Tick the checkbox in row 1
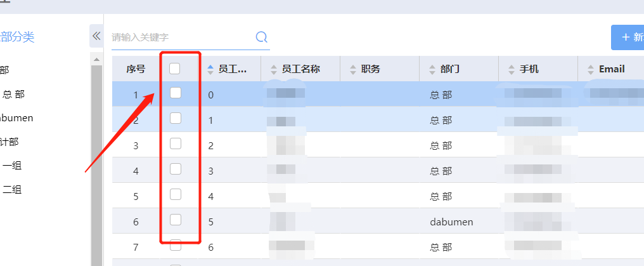 click(176, 93)
